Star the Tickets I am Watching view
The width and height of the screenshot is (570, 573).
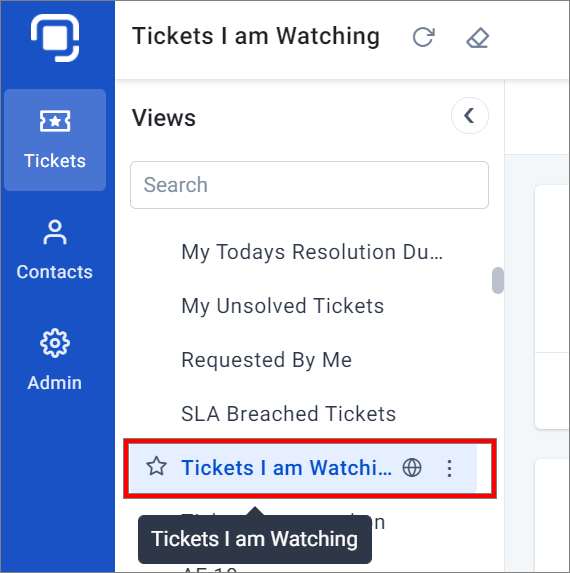point(156,467)
